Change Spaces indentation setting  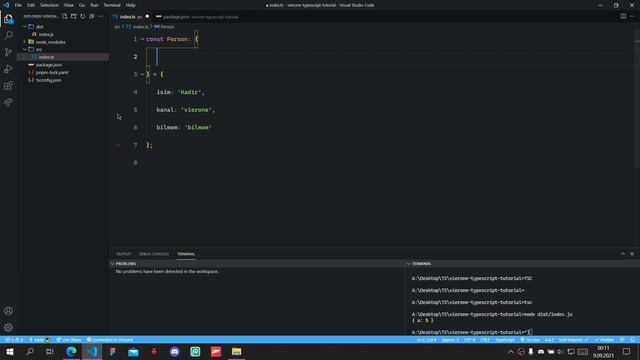[450, 340]
